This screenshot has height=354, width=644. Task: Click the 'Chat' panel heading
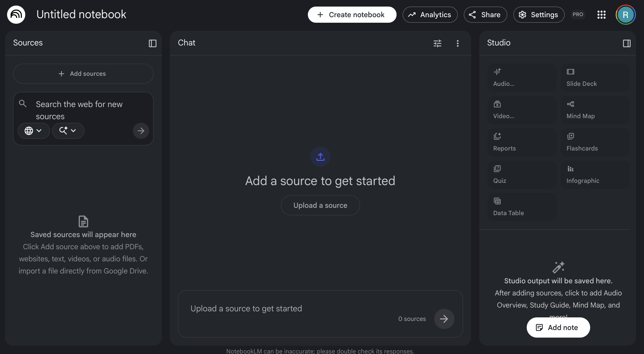pos(187,43)
